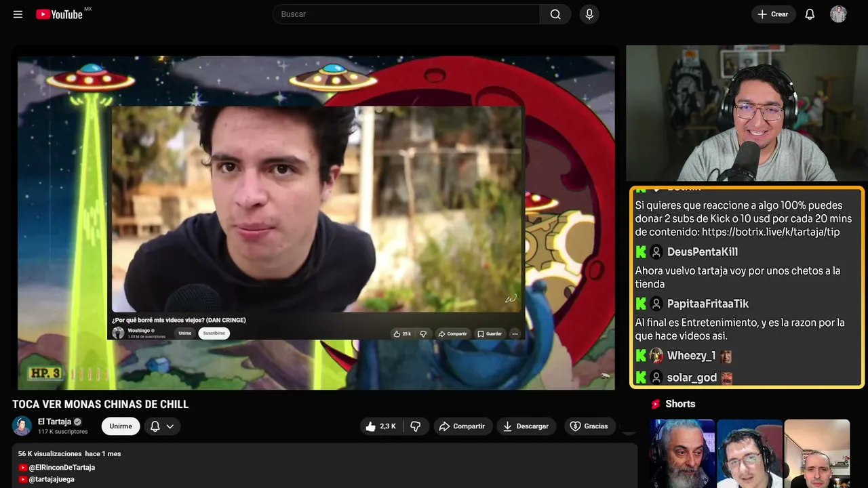Viewport: 868px width, 488px height.
Task: Click the Shorts icon beside the Shorts heading
Action: pos(656,404)
